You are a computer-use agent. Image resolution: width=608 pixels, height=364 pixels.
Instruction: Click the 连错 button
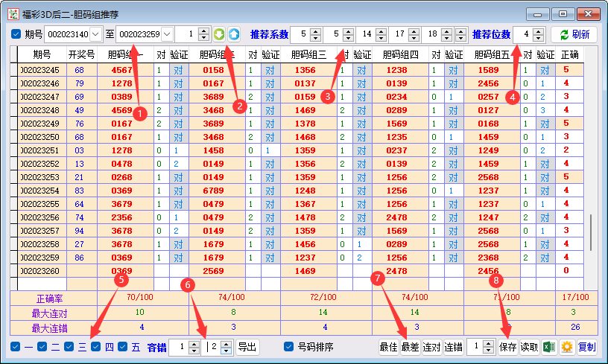[x=453, y=347]
